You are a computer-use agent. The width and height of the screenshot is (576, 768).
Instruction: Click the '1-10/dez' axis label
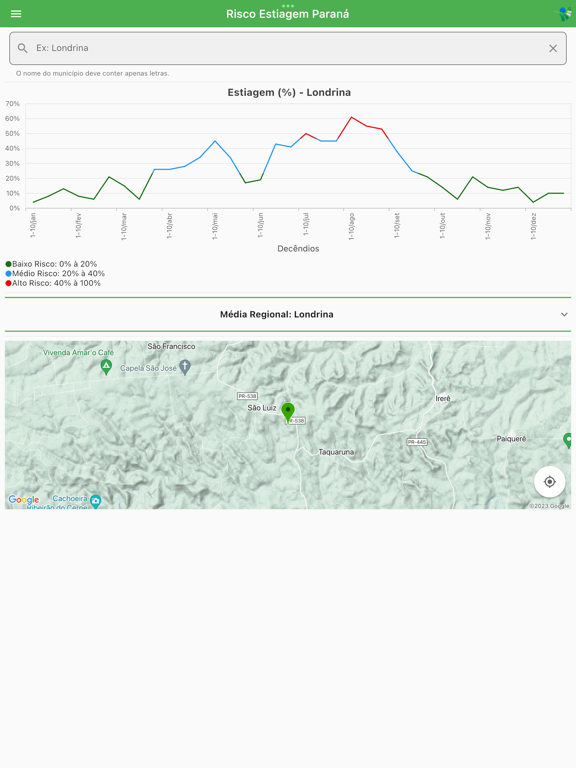533,226
